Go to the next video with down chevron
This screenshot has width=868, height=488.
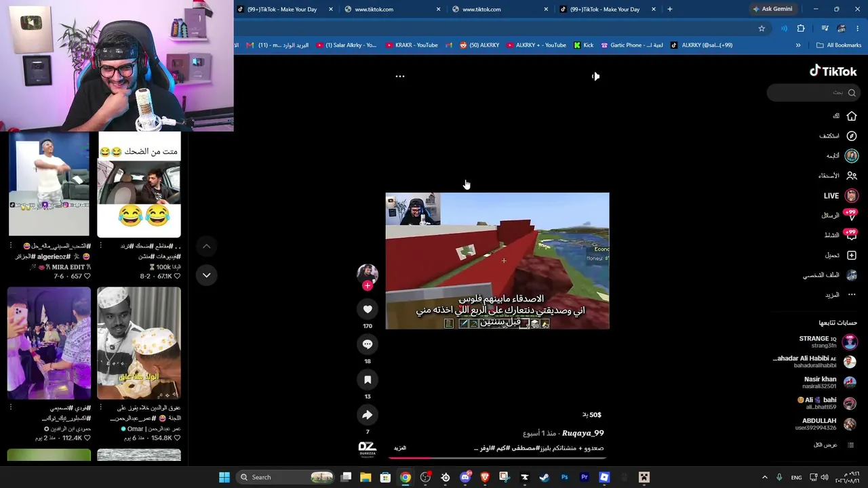coord(207,274)
